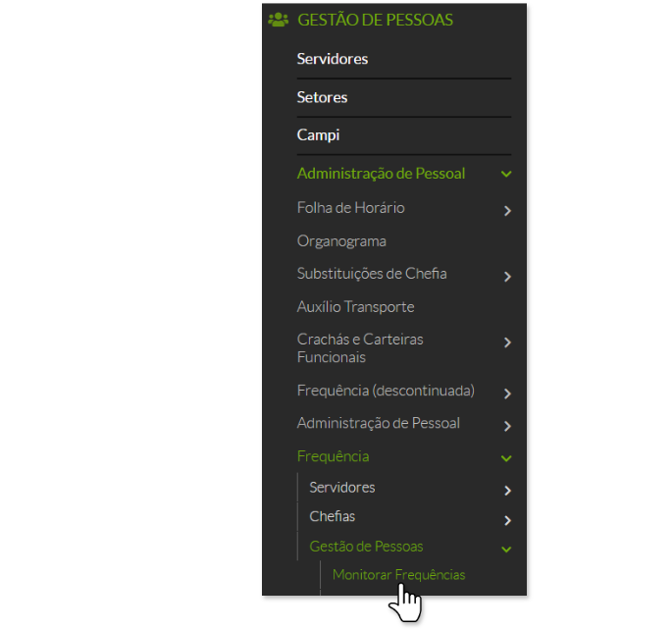Image resolution: width=672 pixels, height=630 pixels.
Task: Open Monitorar Frequências link
Action: click(398, 575)
